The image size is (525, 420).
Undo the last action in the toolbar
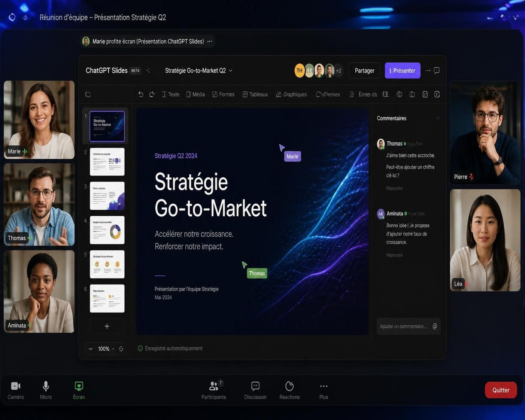pyautogui.click(x=141, y=94)
